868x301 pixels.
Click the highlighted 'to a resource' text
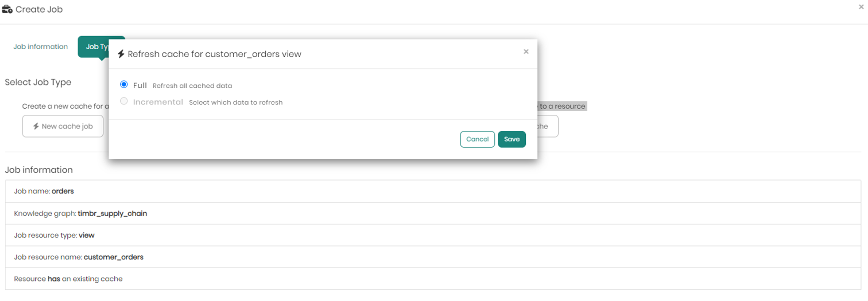[x=562, y=106]
